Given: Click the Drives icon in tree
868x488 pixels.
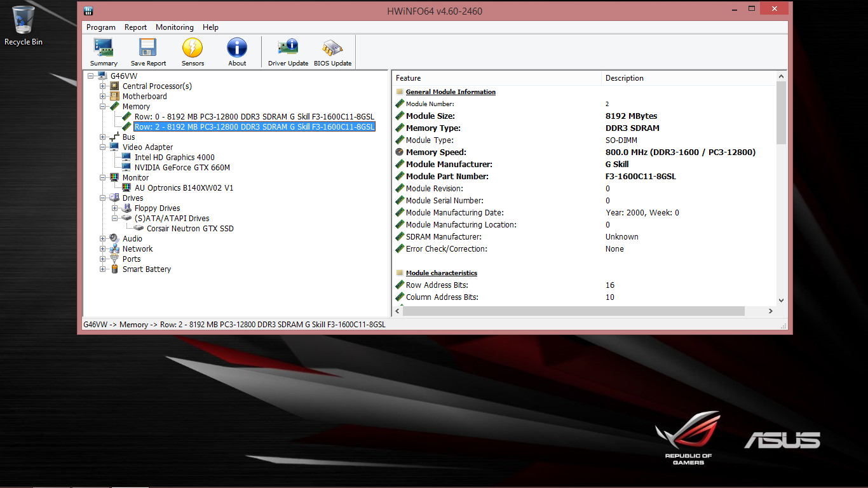Looking at the screenshot, I should click(x=114, y=198).
